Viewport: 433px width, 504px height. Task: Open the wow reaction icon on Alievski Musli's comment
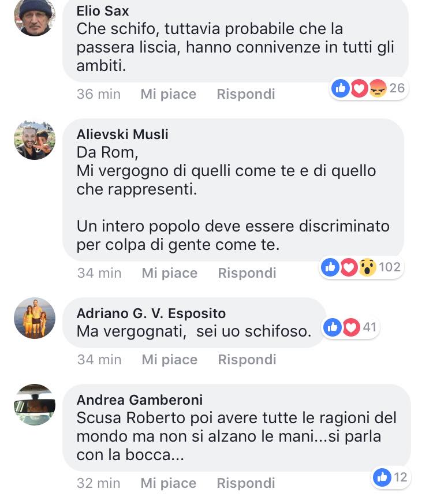click(367, 267)
